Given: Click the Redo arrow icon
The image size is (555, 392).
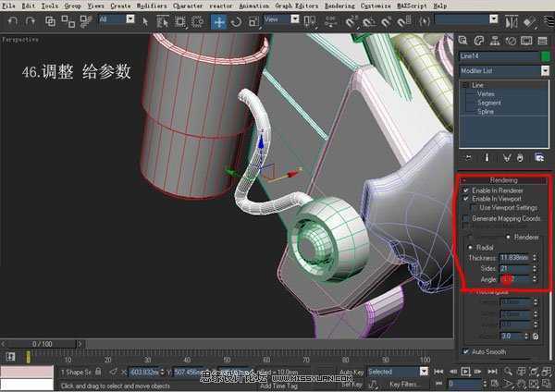Looking at the screenshot, I should (x=31, y=21).
